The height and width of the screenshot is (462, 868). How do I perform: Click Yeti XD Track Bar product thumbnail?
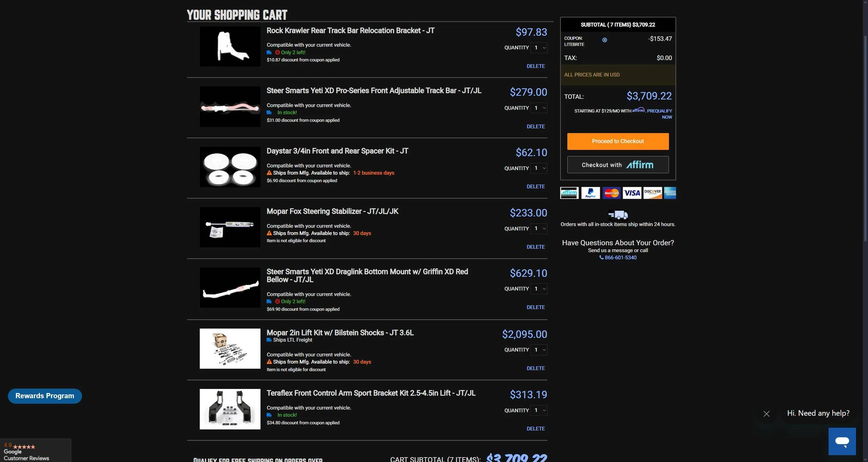click(230, 107)
